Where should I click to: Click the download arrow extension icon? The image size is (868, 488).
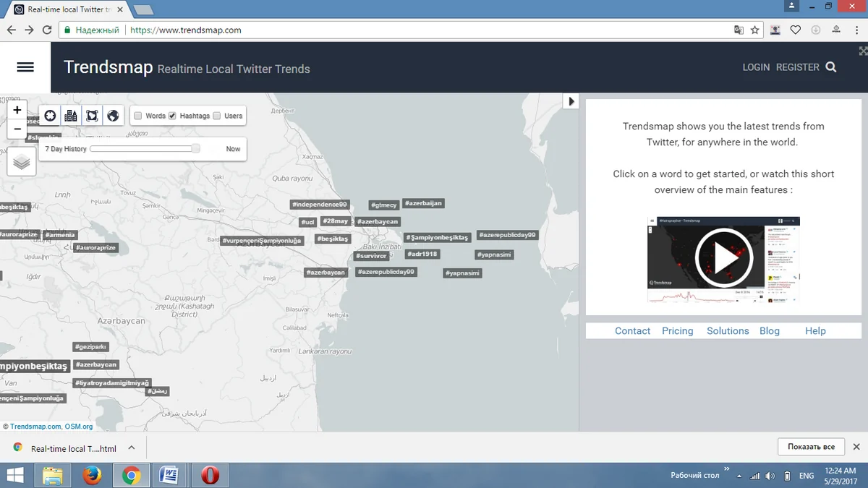(x=816, y=30)
